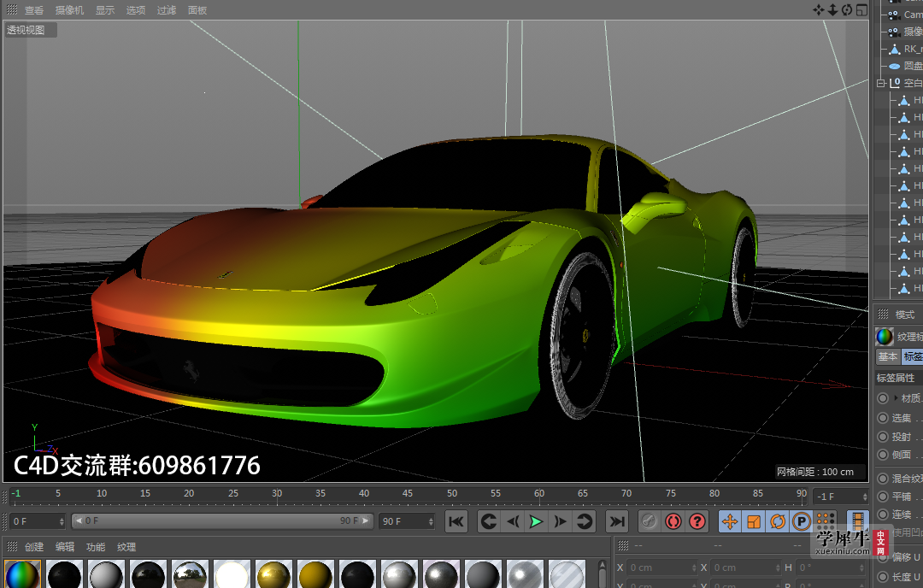The height and width of the screenshot is (588, 923).
Task: Select the rainbow gradient material
Action: pos(22,573)
